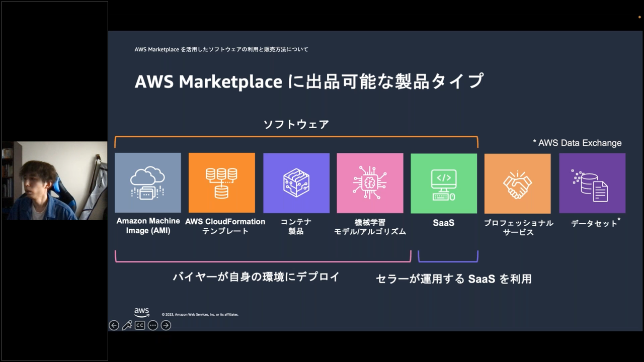Click the "プロフェッショナルサービス" label

tap(518, 227)
